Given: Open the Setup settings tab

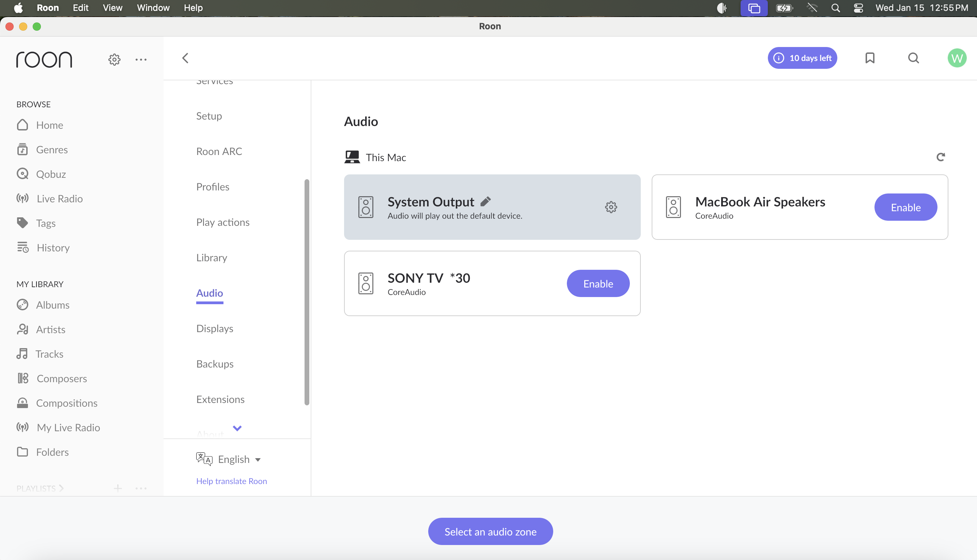Looking at the screenshot, I should (209, 116).
